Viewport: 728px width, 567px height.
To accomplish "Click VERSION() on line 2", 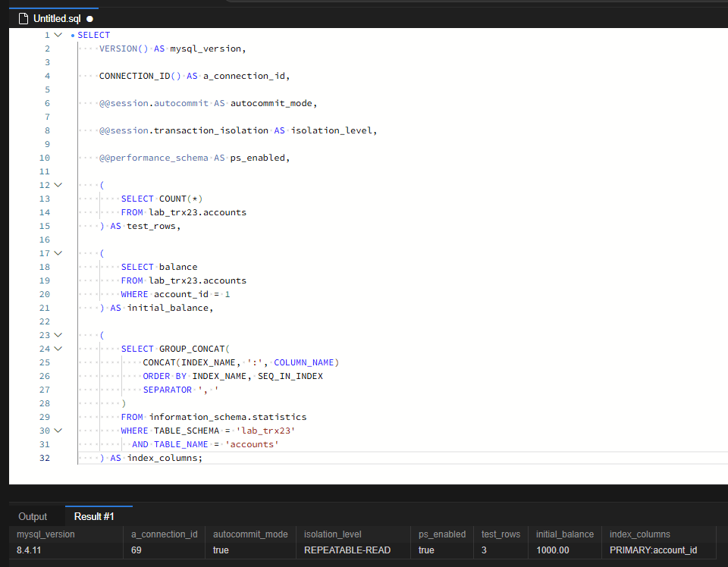I will click(124, 49).
